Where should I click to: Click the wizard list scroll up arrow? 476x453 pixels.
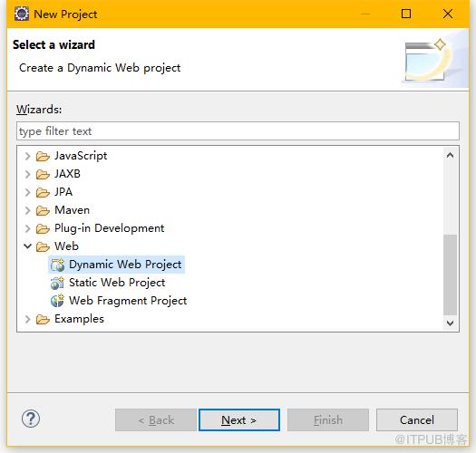451,155
